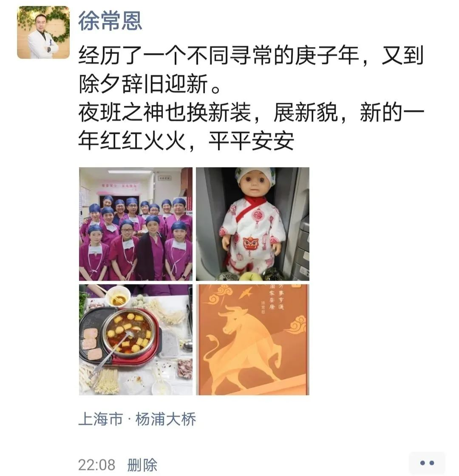The image size is (459, 476).
Task: Click the 22:08 timestamp
Action: [x=97, y=465]
